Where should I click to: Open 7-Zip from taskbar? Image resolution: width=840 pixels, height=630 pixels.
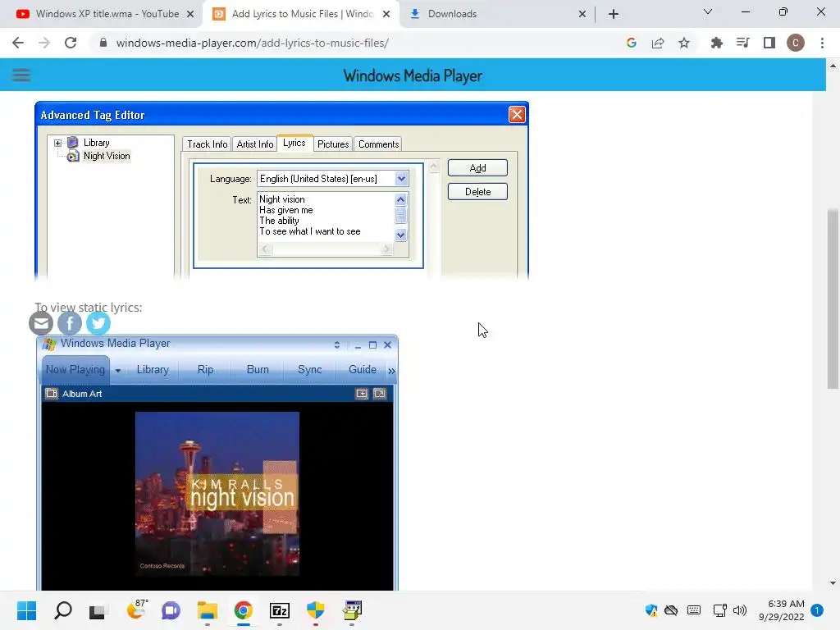point(280,610)
